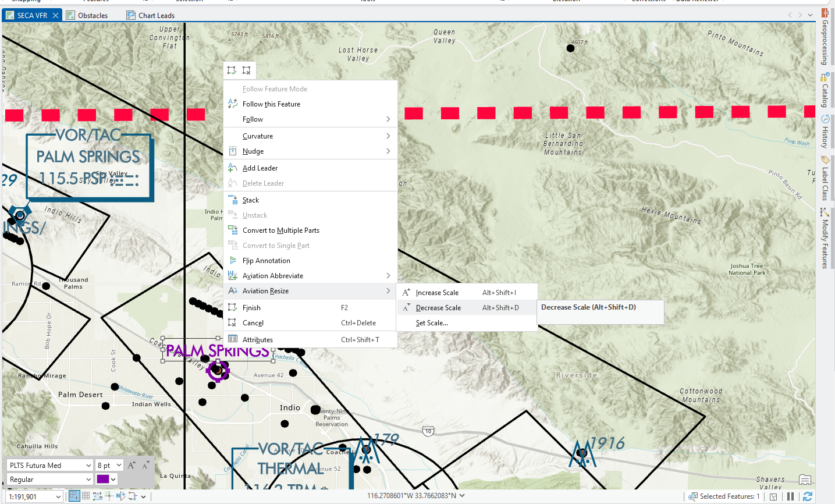Click the Cancel icon in context menu

(233, 322)
